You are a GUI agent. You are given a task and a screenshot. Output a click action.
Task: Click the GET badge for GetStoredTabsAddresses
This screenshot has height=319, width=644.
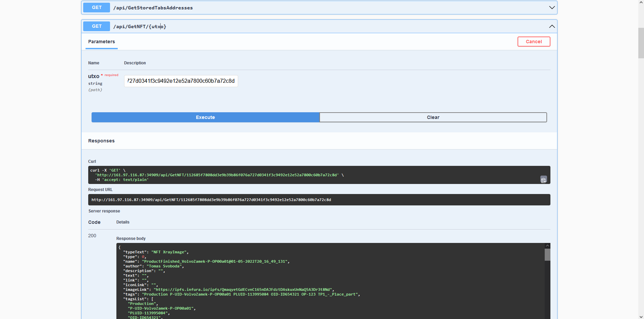pos(97,8)
